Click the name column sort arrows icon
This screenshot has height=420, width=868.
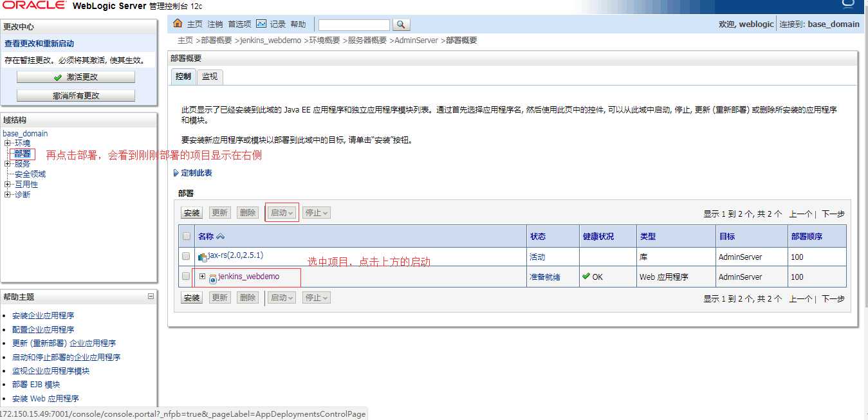click(221, 236)
